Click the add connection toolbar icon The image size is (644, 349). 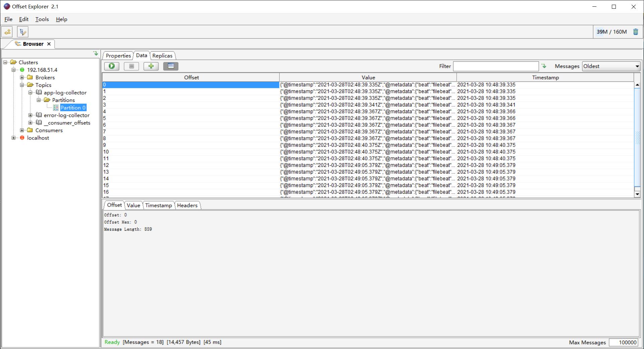7,32
